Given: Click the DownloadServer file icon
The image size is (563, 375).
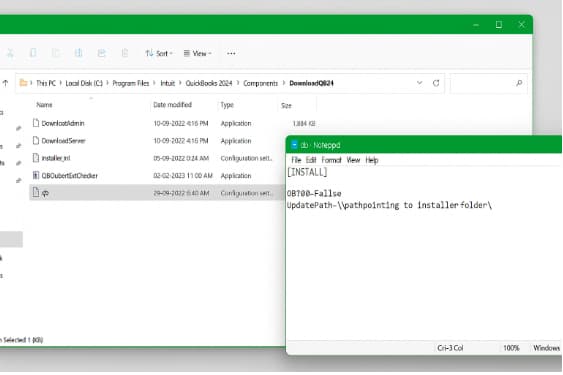Looking at the screenshot, I should pyautogui.click(x=36, y=140).
